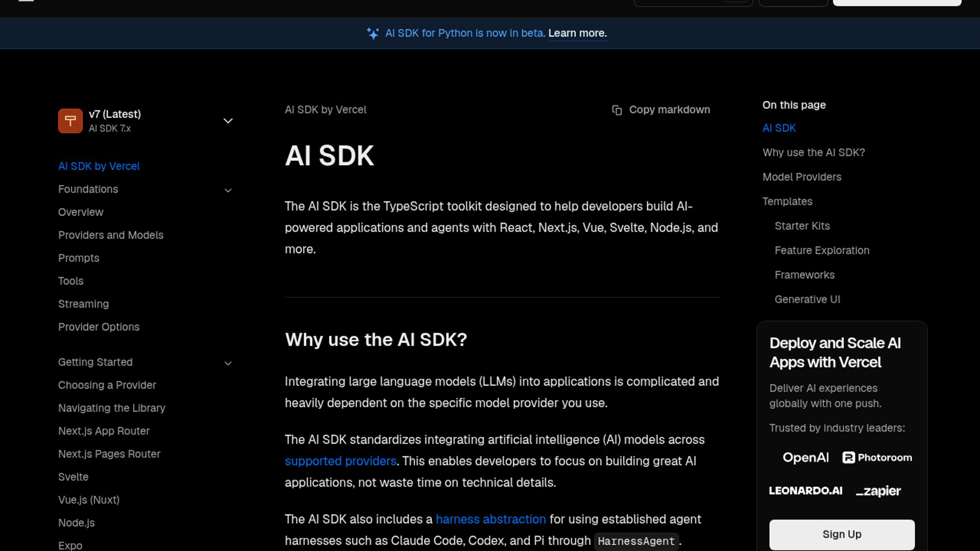This screenshot has width=980, height=551.
Task: Open the Svelte getting started guide
Action: (x=73, y=477)
